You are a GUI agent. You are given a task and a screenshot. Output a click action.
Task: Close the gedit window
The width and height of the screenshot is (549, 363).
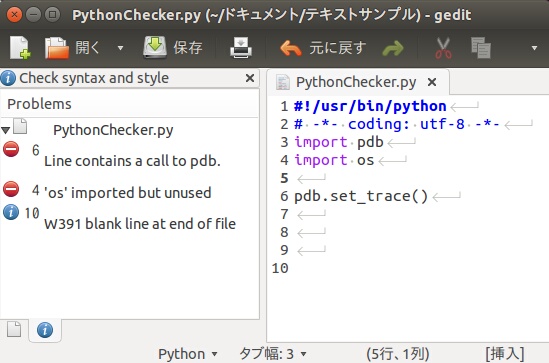[x=14, y=15]
